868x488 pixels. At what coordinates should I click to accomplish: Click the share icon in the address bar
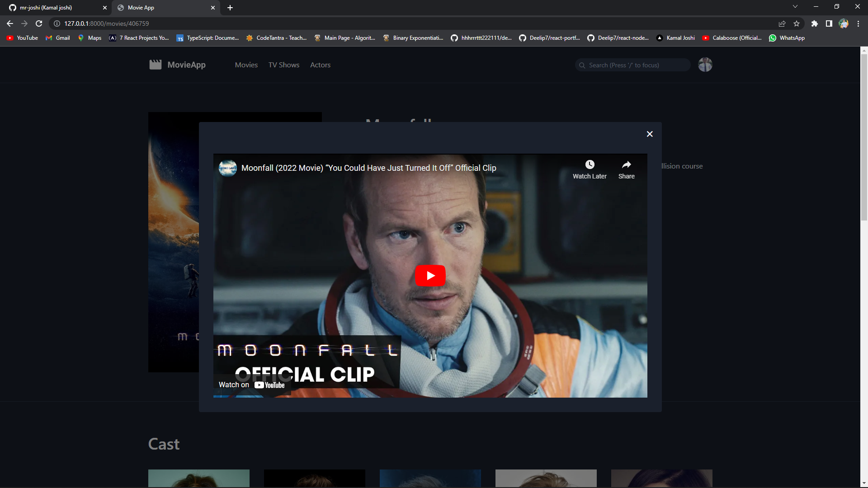click(782, 23)
